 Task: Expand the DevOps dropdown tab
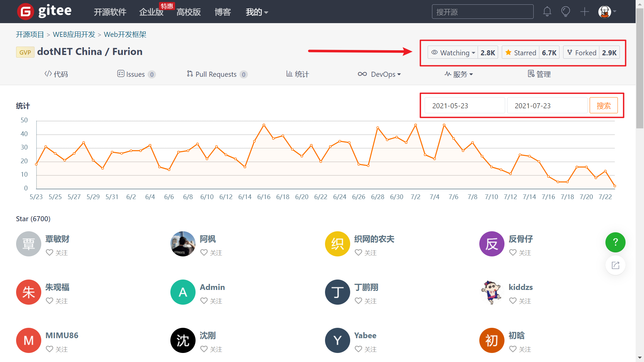(379, 74)
